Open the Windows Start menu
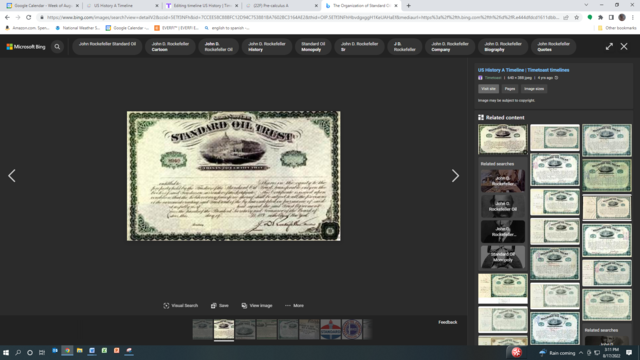The width and height of the screenshot is (640, 360). pyautogui.click(x=6, y=353)
